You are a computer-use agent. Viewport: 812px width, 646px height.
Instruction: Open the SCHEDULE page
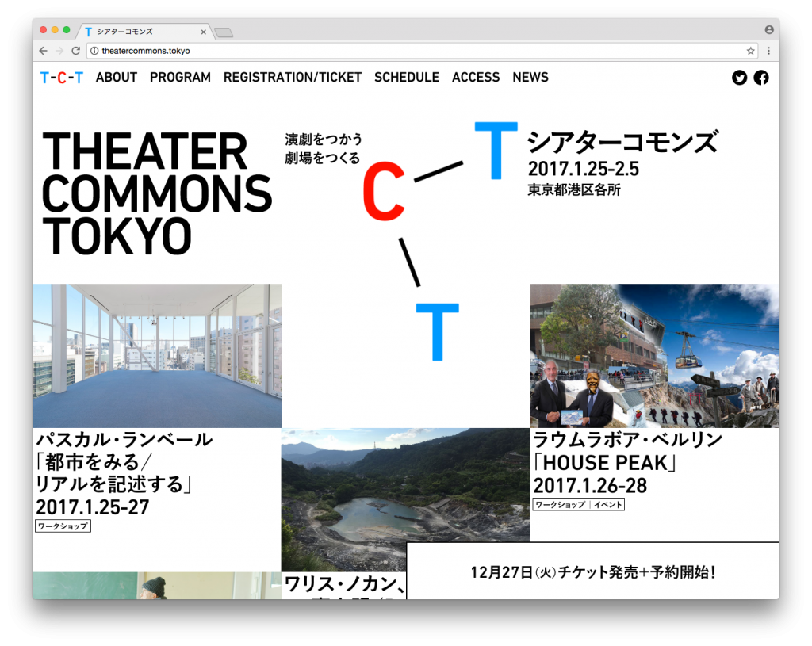(406, 78)
